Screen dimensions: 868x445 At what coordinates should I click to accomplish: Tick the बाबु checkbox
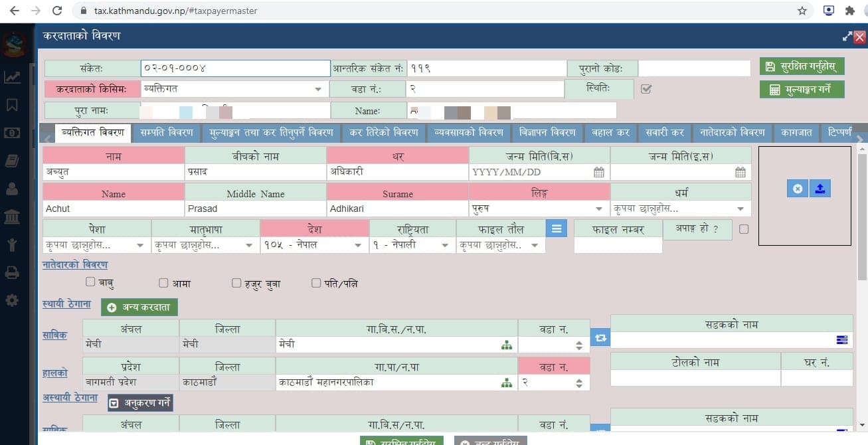[90, 283]
